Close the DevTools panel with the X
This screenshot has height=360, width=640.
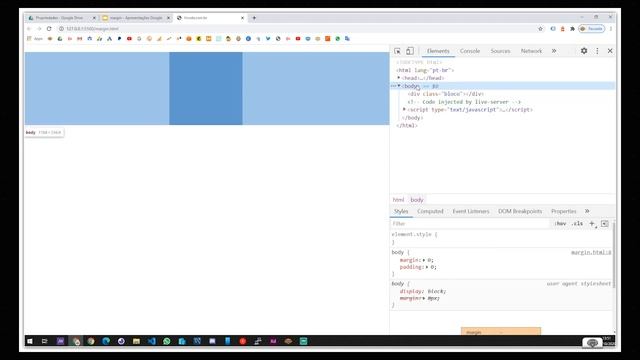[x=610, y=51]
